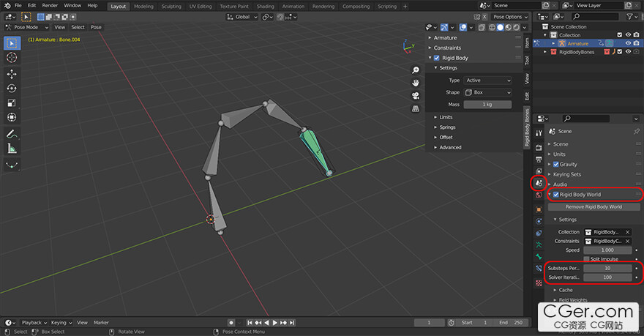Uncheck the Rigid Body World checkbox
Image resolution: width=644 pixels, height=336 pixels.
coord(556,195)
